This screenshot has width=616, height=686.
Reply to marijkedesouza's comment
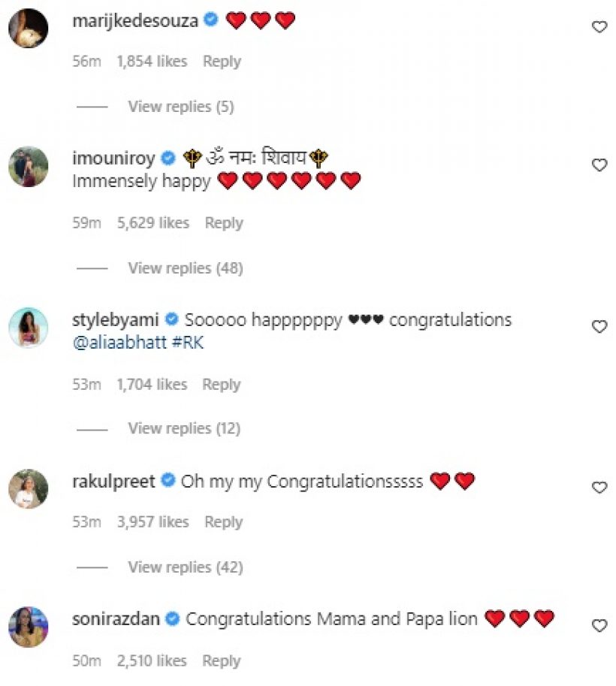(222, 62)
